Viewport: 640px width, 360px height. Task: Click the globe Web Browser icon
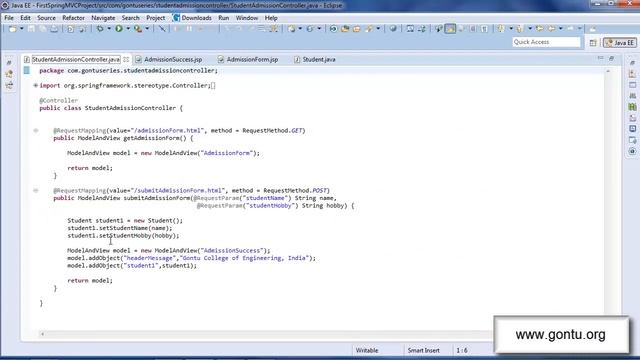pos(393,29)
